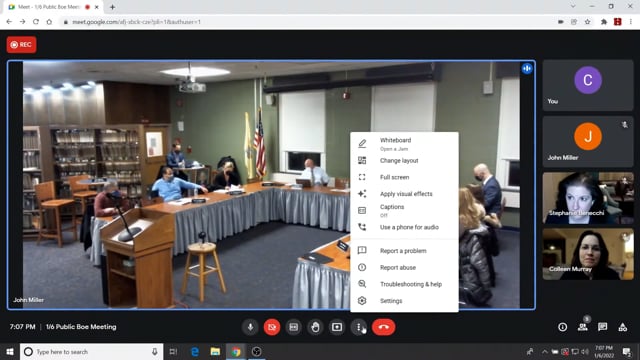Screen dimensions: 640x360
Task: Click the camera icon in address bar
Action: 560,22
